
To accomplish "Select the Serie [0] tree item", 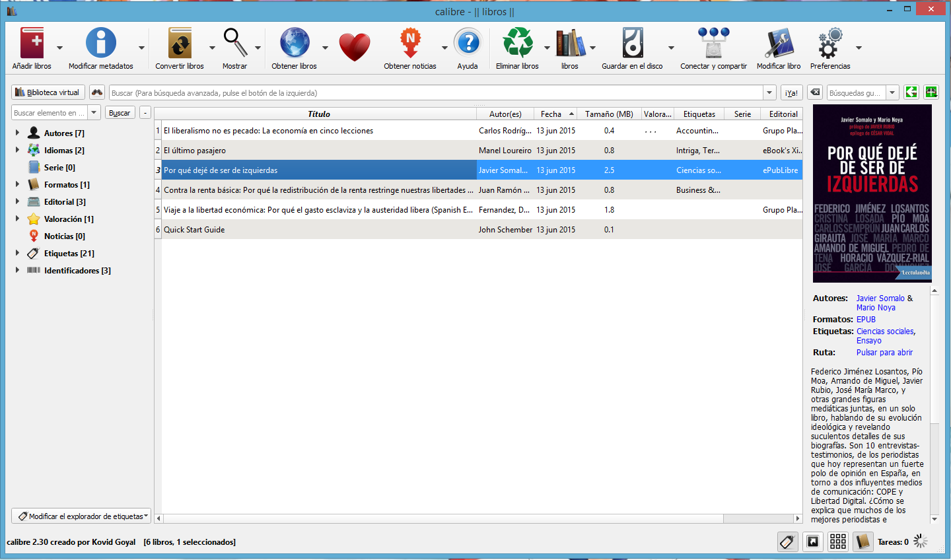I will click(x=59, y=168).
